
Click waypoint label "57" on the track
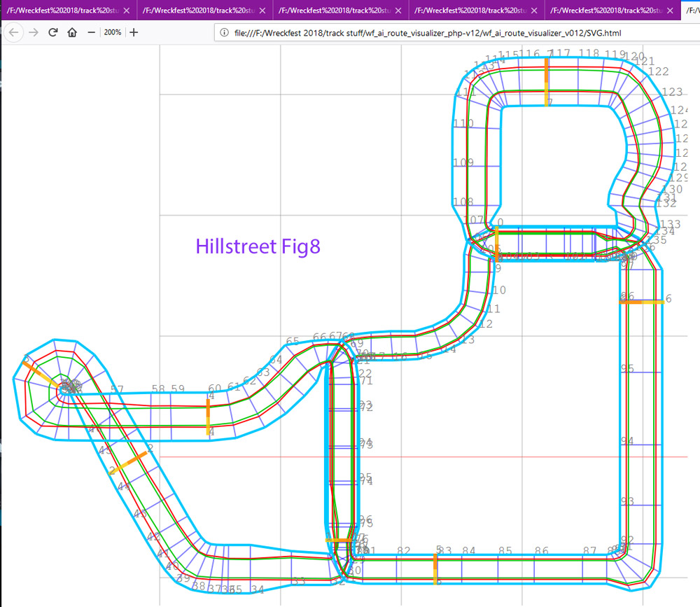click(x=117, y=389)
